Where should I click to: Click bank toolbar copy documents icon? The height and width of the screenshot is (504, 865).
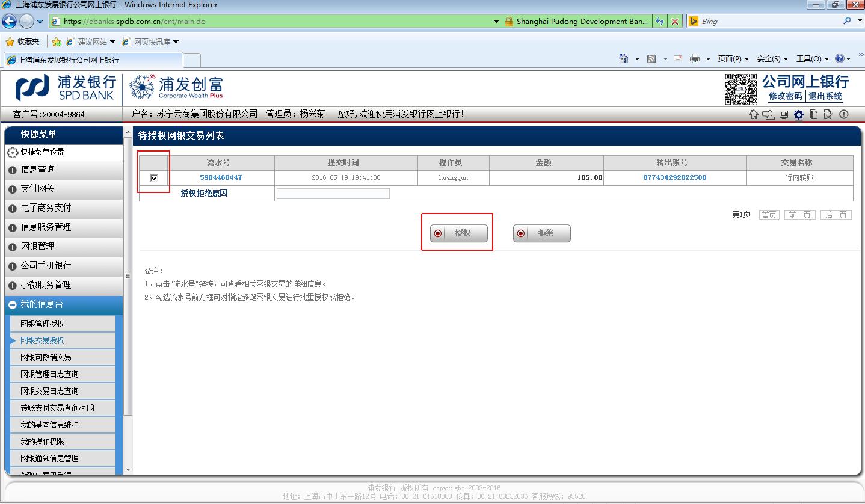814,114
